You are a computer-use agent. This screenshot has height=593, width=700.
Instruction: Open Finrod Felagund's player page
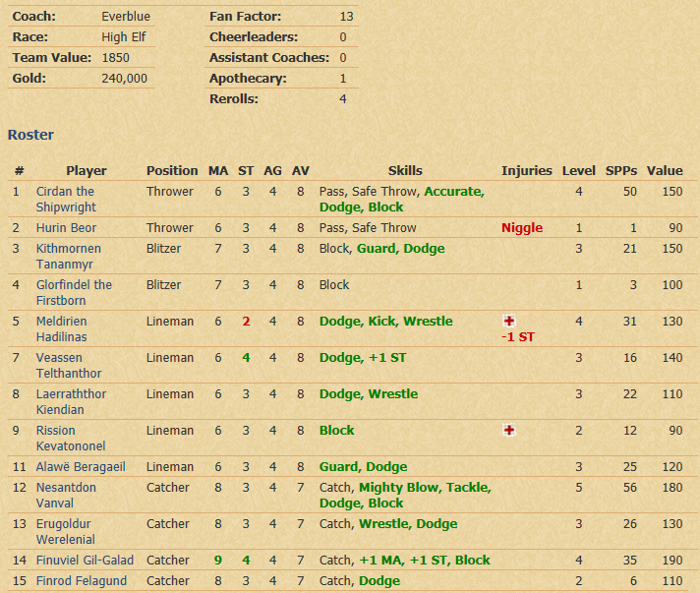pyautogui.click(x=82, y=580)
